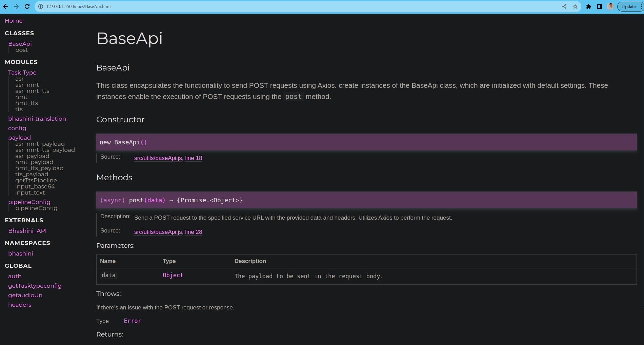Open the share icon near the address bar
The image size is (644, 345).
coord(564,6)
